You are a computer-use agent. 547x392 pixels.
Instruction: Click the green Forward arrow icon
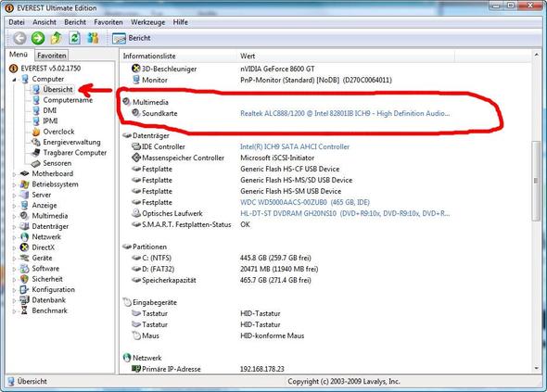(38, 38)
